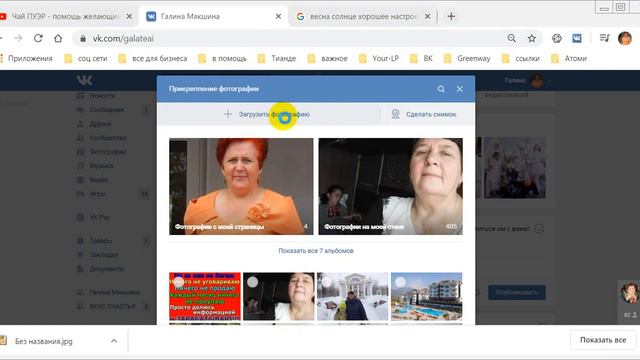Click the forward navigation arrow
The height and width of the screenshot is (360, 640).
coord(18,38)
